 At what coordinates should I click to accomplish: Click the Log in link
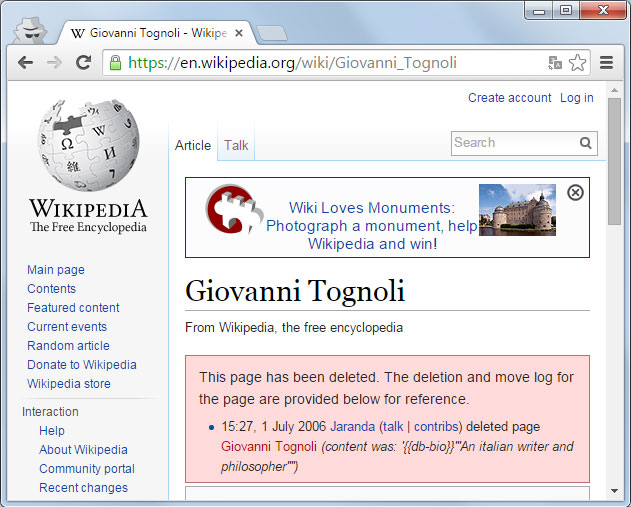click(x=576, y=98)
